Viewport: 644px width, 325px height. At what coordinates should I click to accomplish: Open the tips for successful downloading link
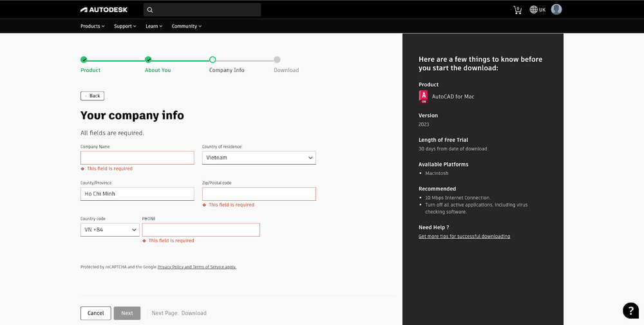[464, 236]
